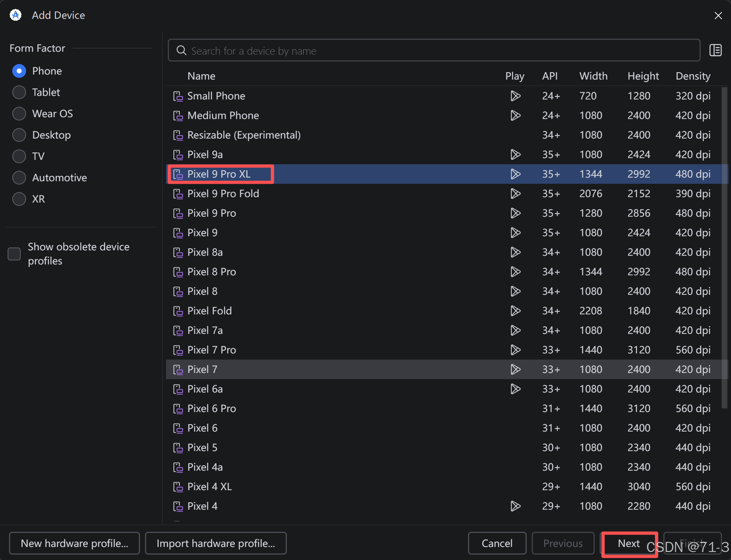Click the Android Studio logo icon

[x=16, y=15]
